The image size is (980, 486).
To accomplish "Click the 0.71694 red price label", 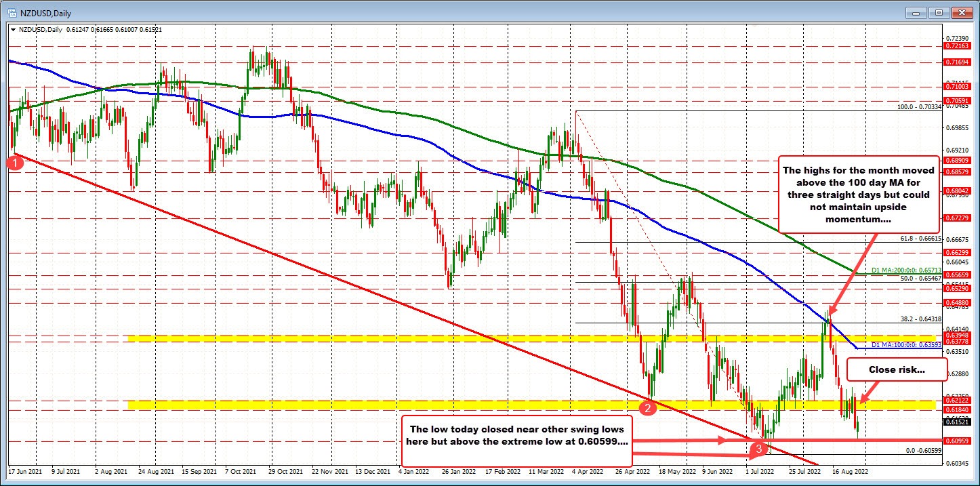I will (956, 62).
